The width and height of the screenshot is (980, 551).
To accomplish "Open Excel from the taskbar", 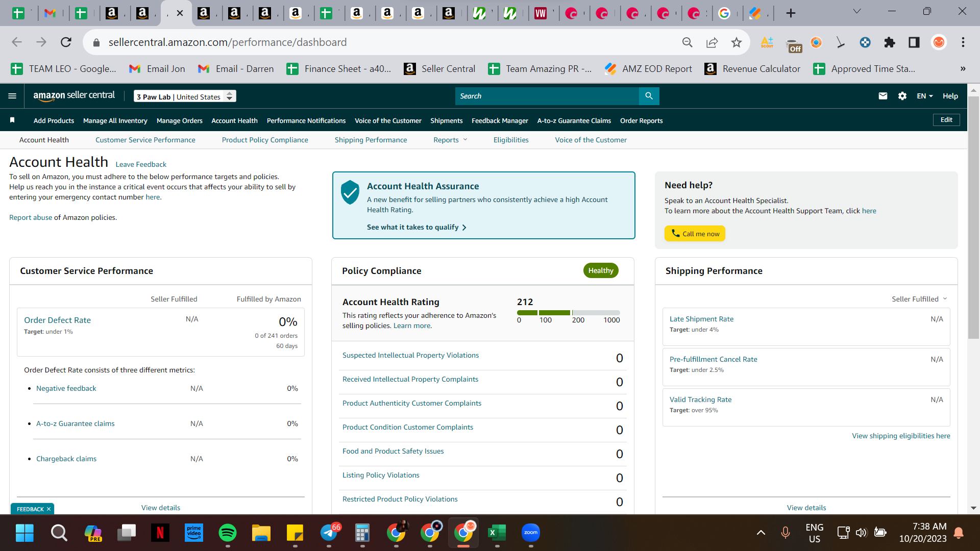I will click(497, 533).
